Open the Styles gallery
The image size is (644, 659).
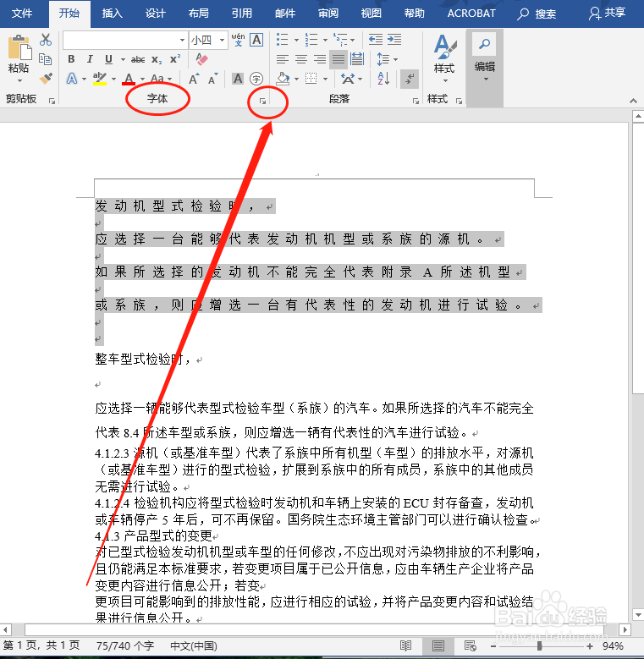tap(444, 59)
